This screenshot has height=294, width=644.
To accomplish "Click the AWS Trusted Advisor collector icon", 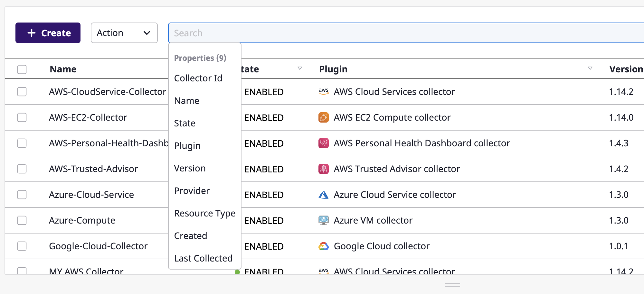I will (x=324, y=169).
